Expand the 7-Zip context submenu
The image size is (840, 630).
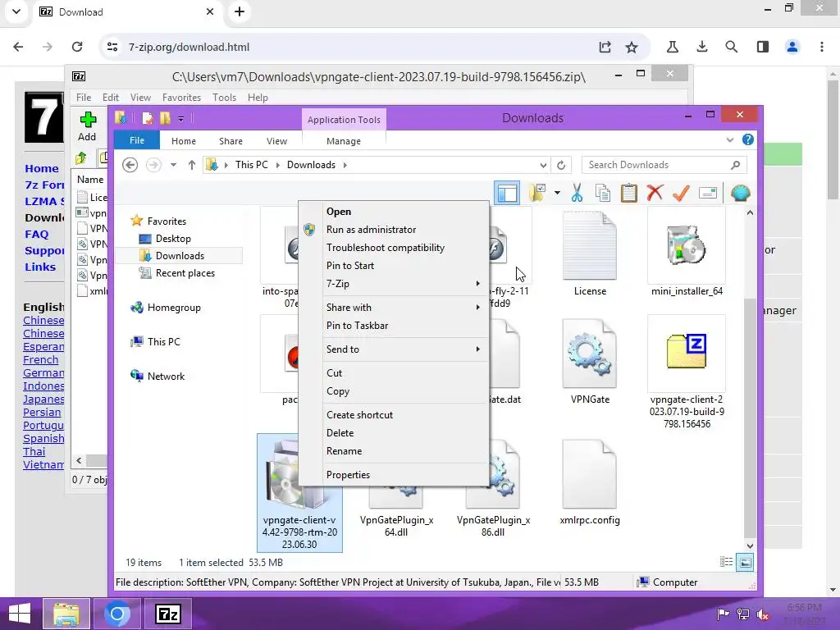(x=394, y=283)
